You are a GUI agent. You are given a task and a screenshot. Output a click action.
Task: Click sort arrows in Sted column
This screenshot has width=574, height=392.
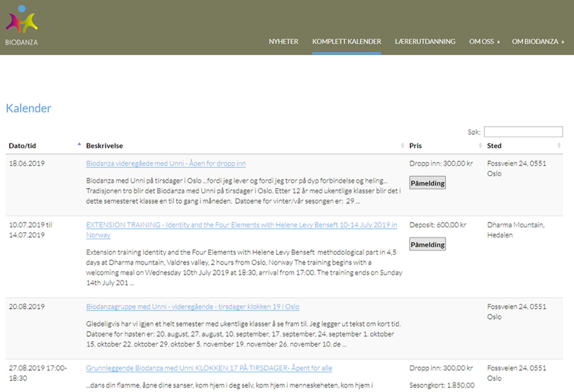[x=559, y=145]
